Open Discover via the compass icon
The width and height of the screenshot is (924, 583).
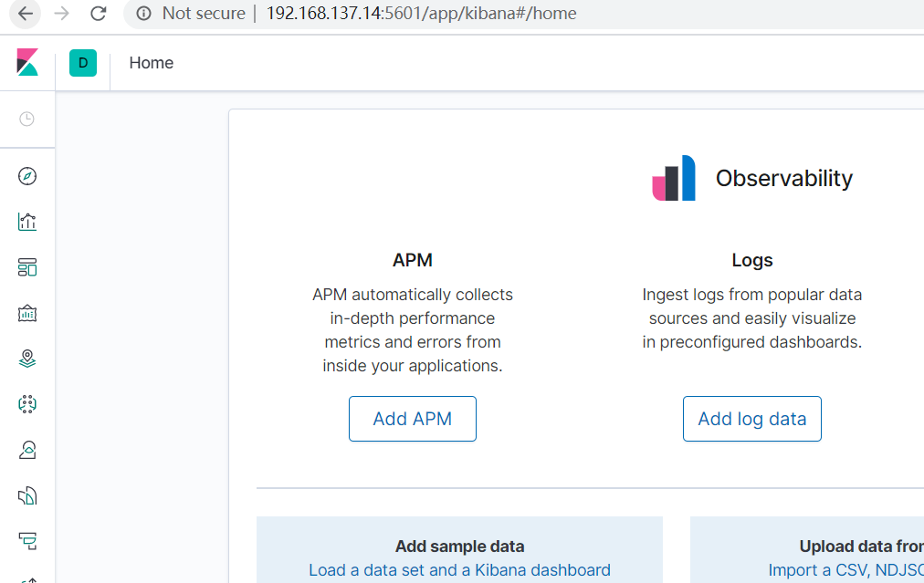pyautogui.click(x=27, y=176)
